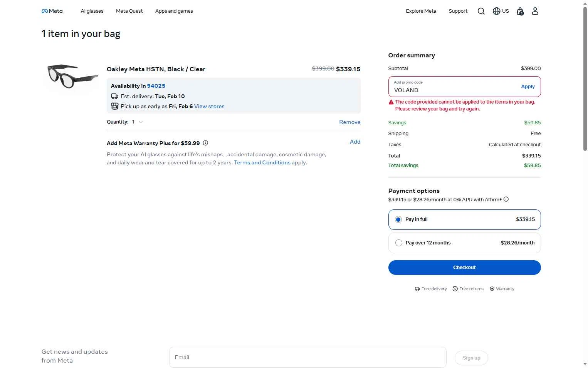The width and height of the screenshot is (588, 368).
Task: Click the newsletter Email field
Action: [307, 357]
